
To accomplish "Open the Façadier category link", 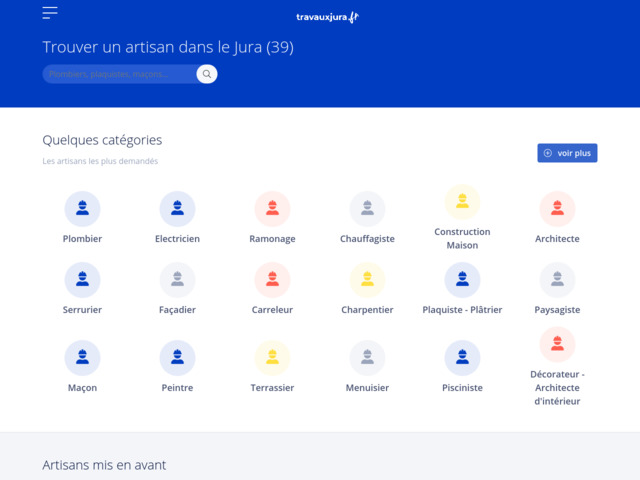I will (177, 310).
